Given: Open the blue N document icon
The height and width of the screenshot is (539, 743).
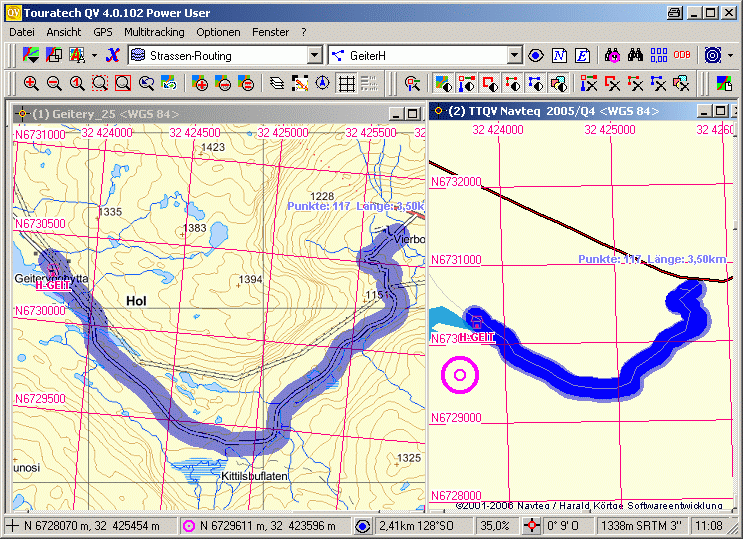Looking at the screenshot, I should [x=559, y=55].
